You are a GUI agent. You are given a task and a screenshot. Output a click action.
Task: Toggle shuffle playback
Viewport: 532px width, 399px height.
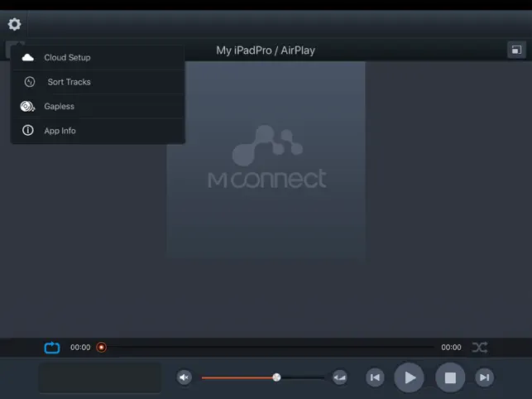(480, 347)
